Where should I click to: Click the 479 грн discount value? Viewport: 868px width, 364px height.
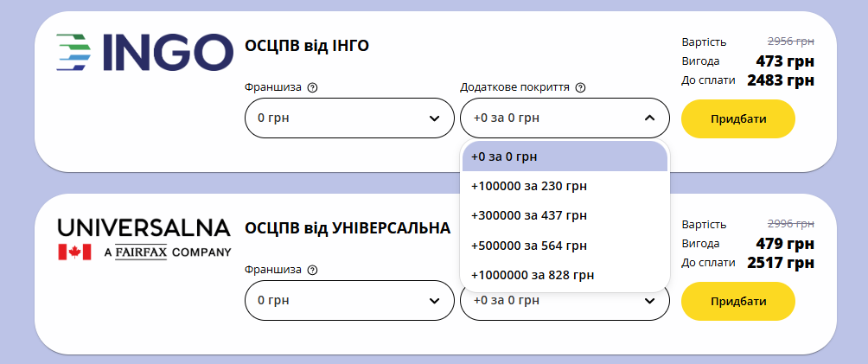click(x=785, y=243)
